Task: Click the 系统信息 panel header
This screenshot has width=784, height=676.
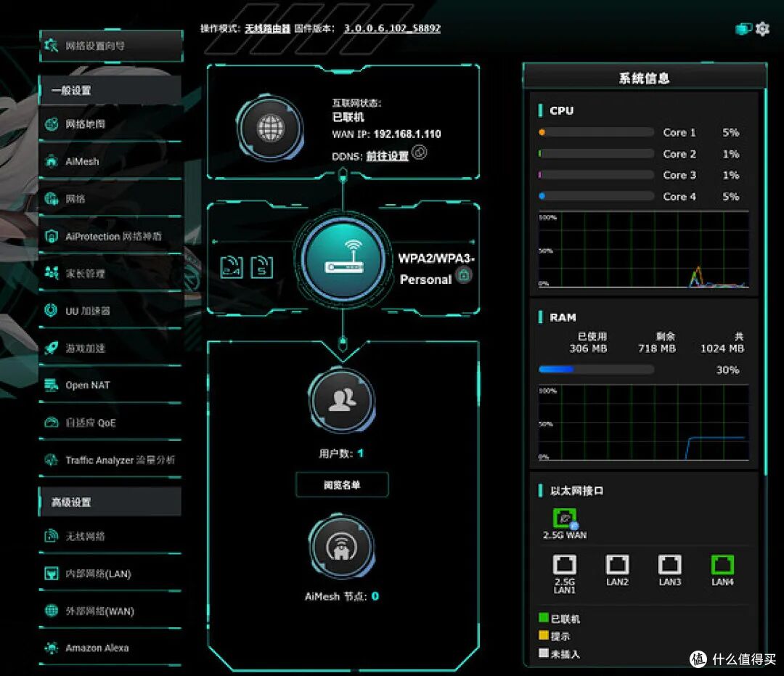Action: tap(645, 78)
